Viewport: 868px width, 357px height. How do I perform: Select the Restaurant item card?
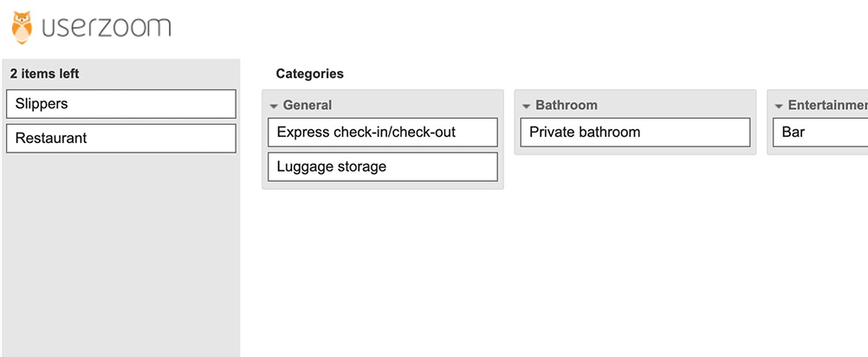click(x=120, y=139)
